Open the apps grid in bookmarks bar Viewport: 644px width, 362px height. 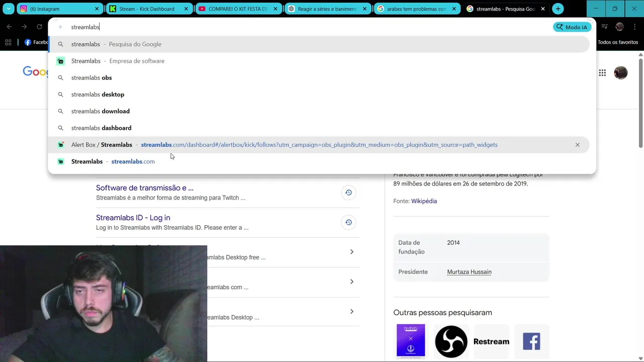pos(8,42)
